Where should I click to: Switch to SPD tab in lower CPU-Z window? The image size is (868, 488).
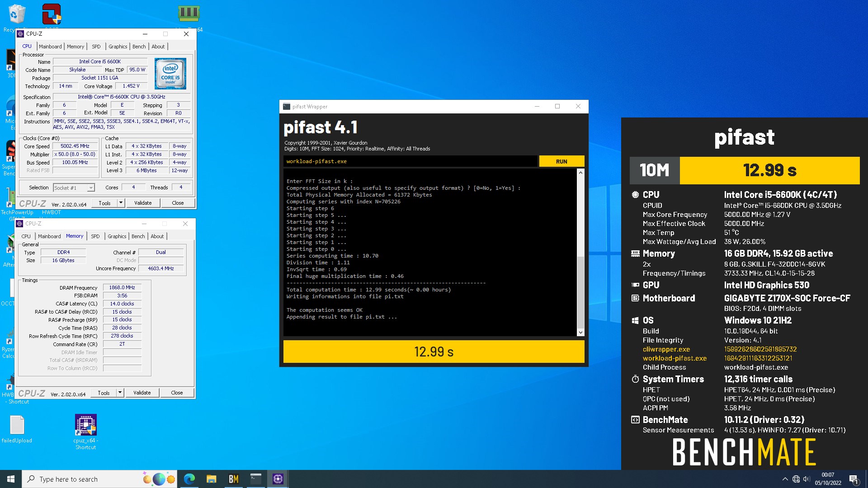tap(95, 236)
